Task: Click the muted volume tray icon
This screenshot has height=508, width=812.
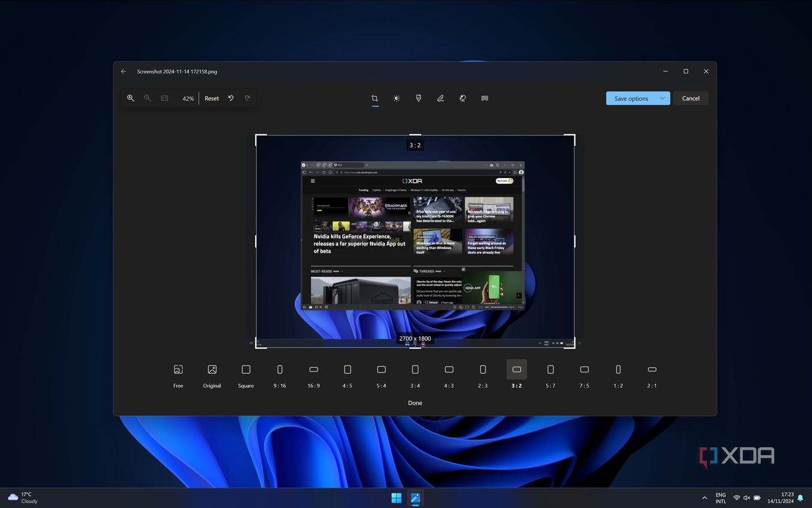Action: (x=746, y=498)
